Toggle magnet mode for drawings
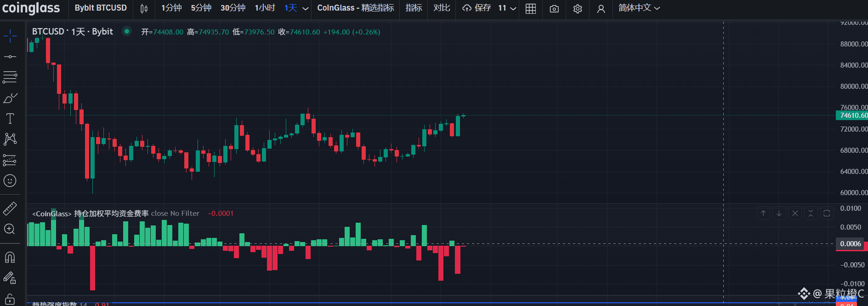The height and width of the screenshot is (306, 868). [x=10, y=257]
